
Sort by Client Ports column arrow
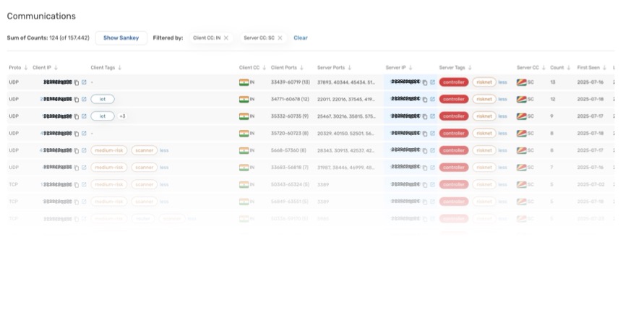[x=301, y=68]
